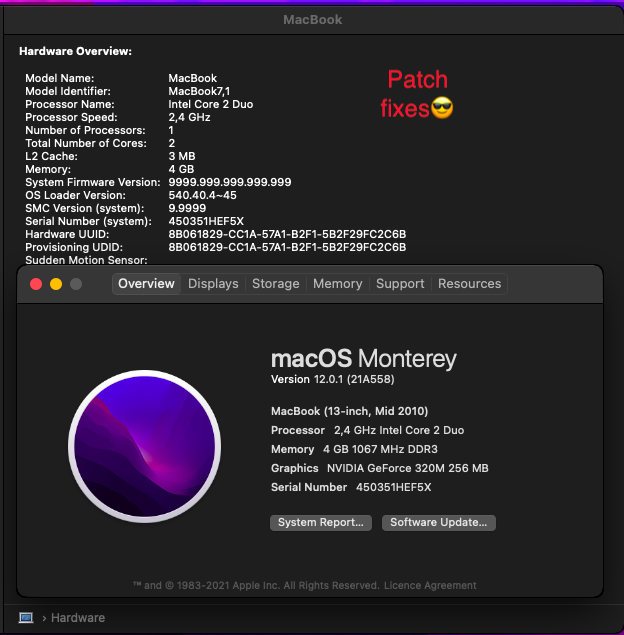Open the Displays tab
This screenshot has width=624, height=635.
213,283
